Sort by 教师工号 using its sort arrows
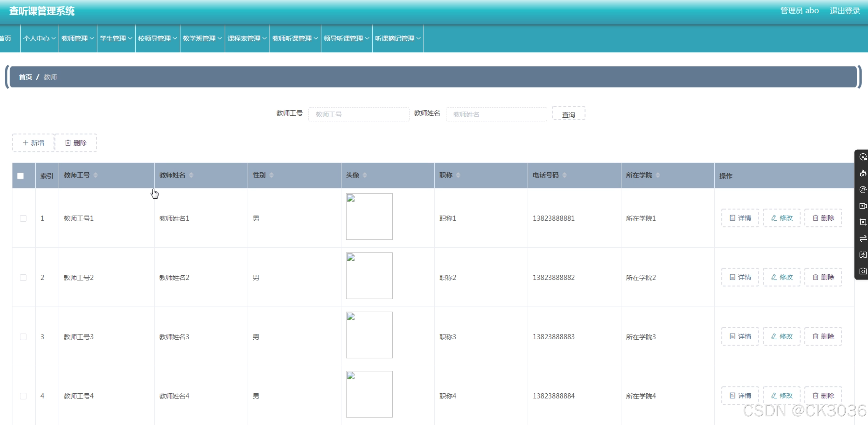868x425 pixels. 96,175
